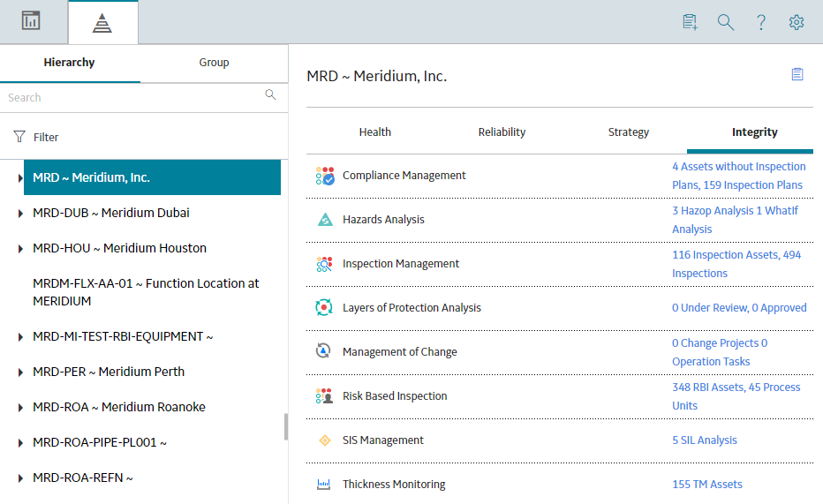Open the help question mark icon
Screen dimensions: 823x504
pyautogui.click(x=760, y=22)
